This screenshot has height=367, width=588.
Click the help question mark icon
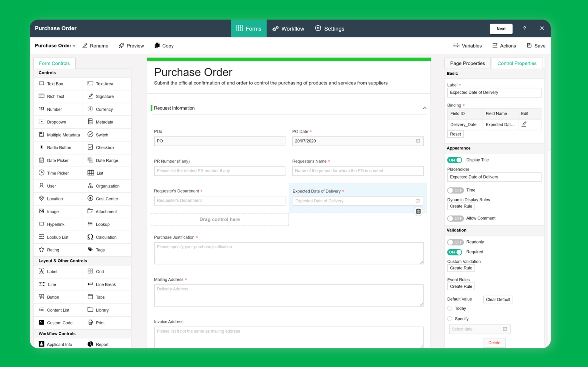coord(525,28)
